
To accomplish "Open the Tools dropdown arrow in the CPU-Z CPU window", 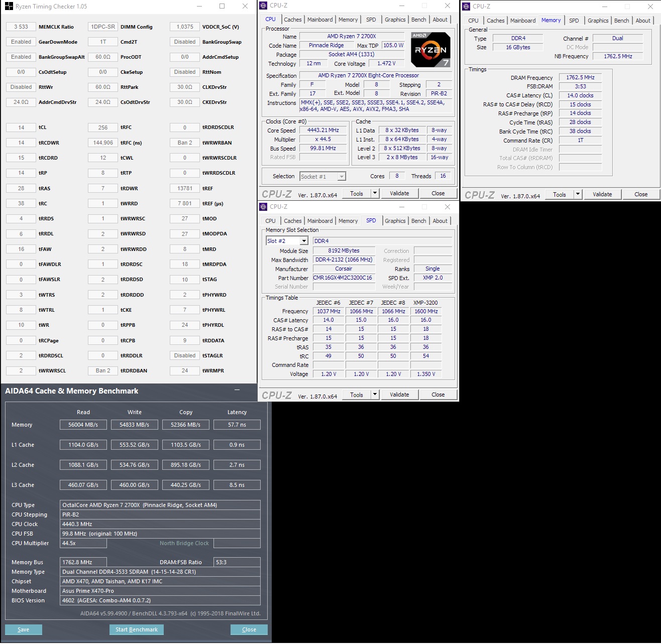I will pos(375,193).
